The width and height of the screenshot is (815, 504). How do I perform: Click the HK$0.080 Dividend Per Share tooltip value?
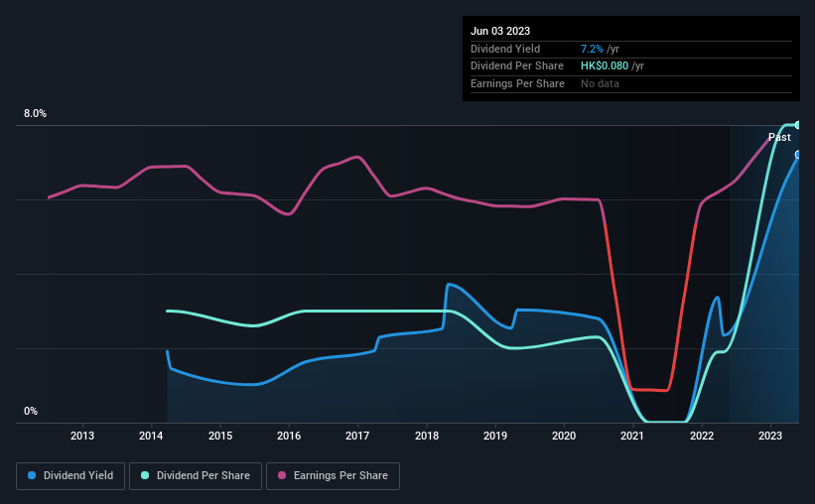pos(605,66)
